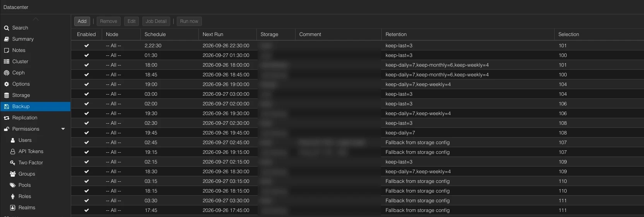Toggle enabled checkmark for schedule 02:45 job
The height and width of the screenshot is (217, 644).
87,143
